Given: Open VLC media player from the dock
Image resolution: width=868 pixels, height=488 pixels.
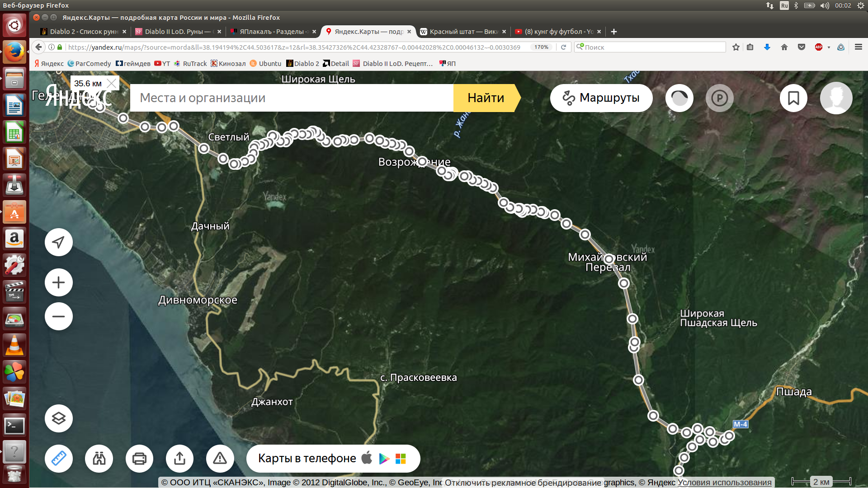Looking at the screenshot, I should tap(14, 346).
